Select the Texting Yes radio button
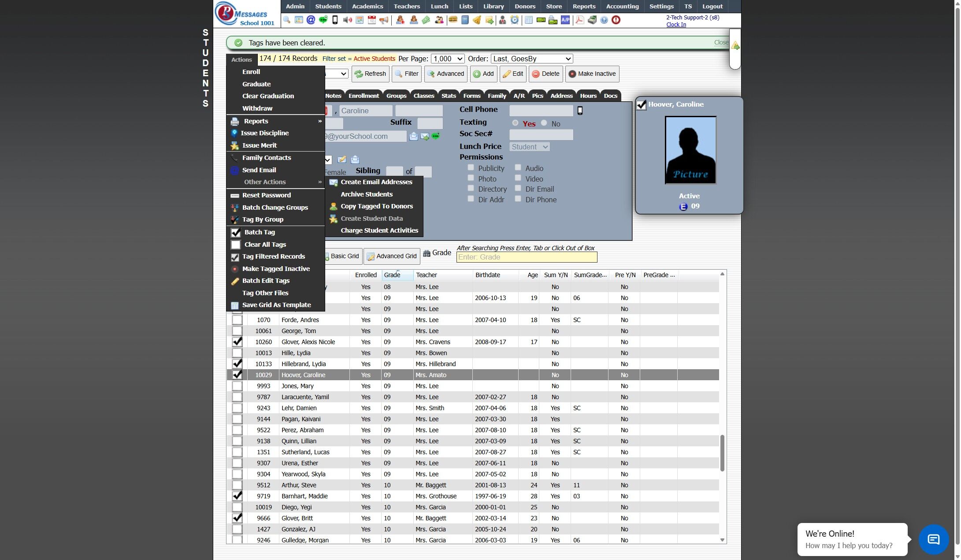 click(x=515, y=123)
